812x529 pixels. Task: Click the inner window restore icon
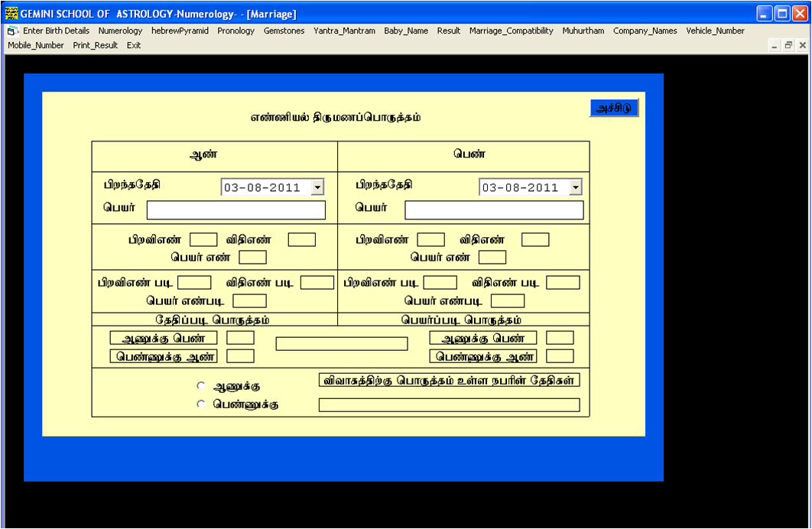[788, 46]
